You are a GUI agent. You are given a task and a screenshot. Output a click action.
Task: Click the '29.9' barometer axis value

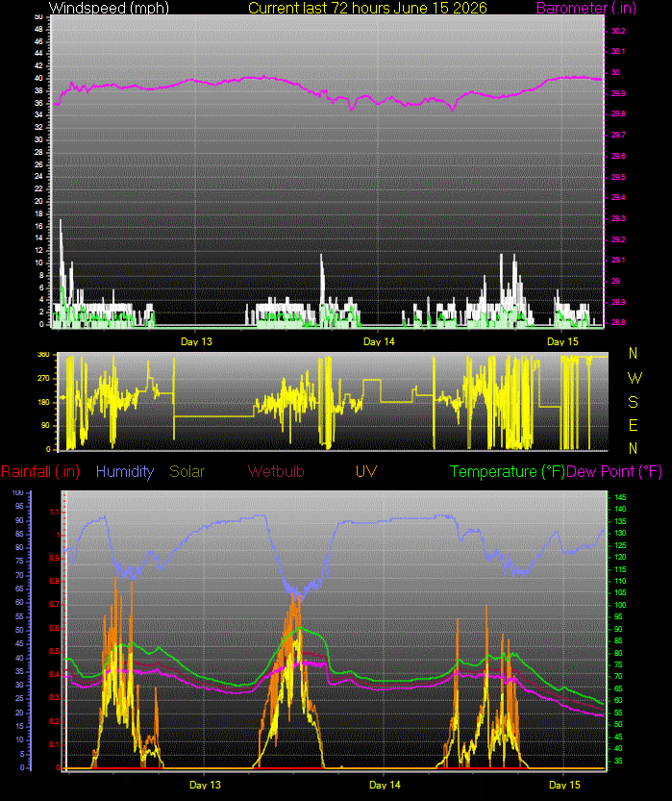click(x=618, y=93)
